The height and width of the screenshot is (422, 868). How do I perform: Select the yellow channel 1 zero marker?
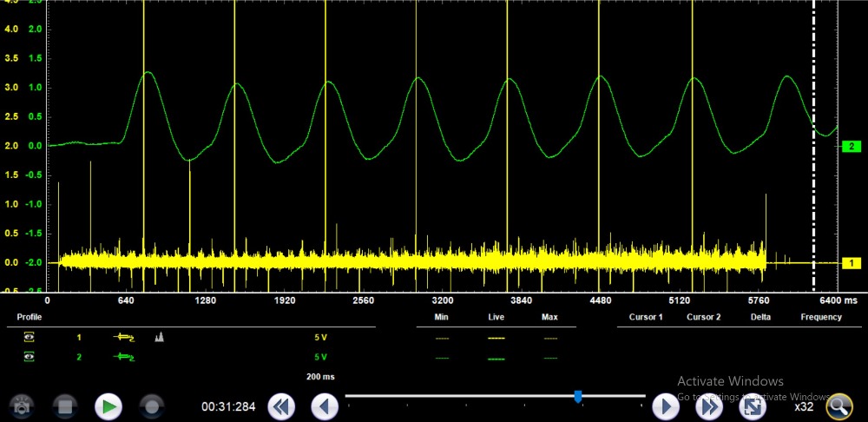(852, 262)
